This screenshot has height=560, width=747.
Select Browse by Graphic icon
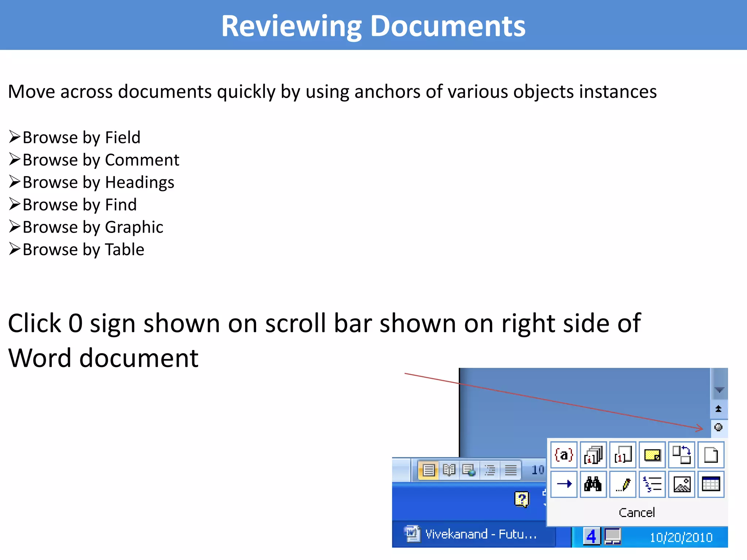point(682,484)
